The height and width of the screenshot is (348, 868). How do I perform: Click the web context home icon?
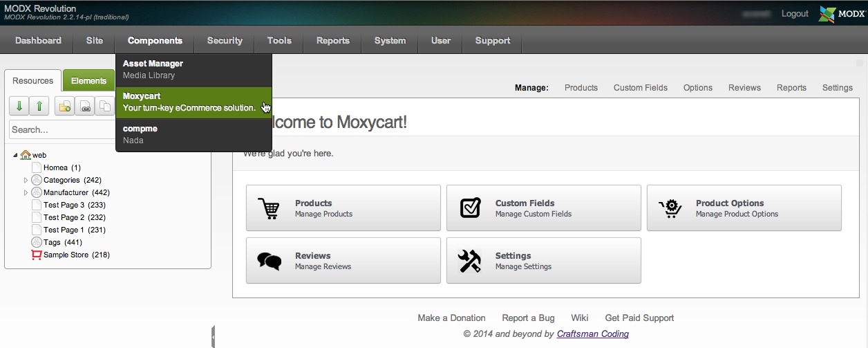[26, 155]
